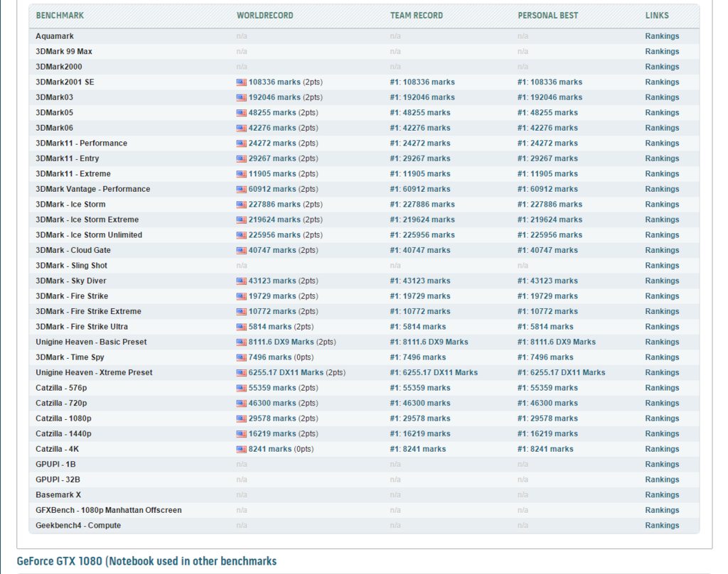Click the flag icon in Catzilla 1080p row
728x574 pixels.
242,419
